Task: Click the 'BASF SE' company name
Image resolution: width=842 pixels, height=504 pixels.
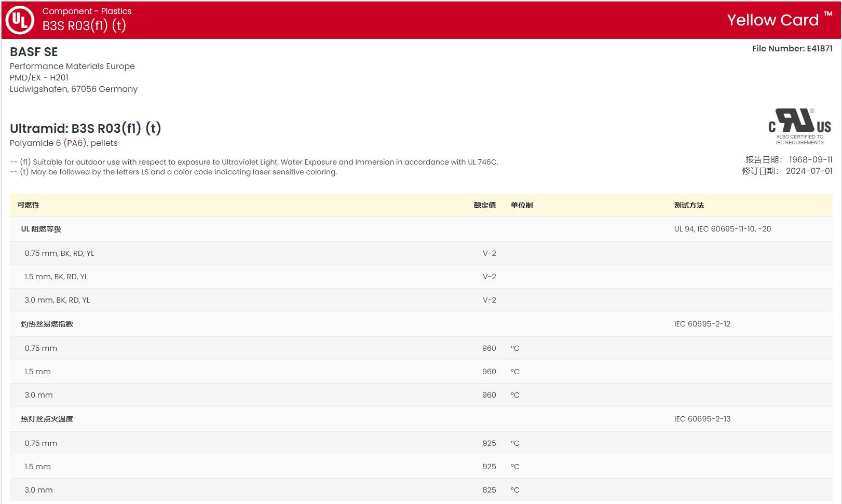Action: pyautogui.click(x=34, y=52)
